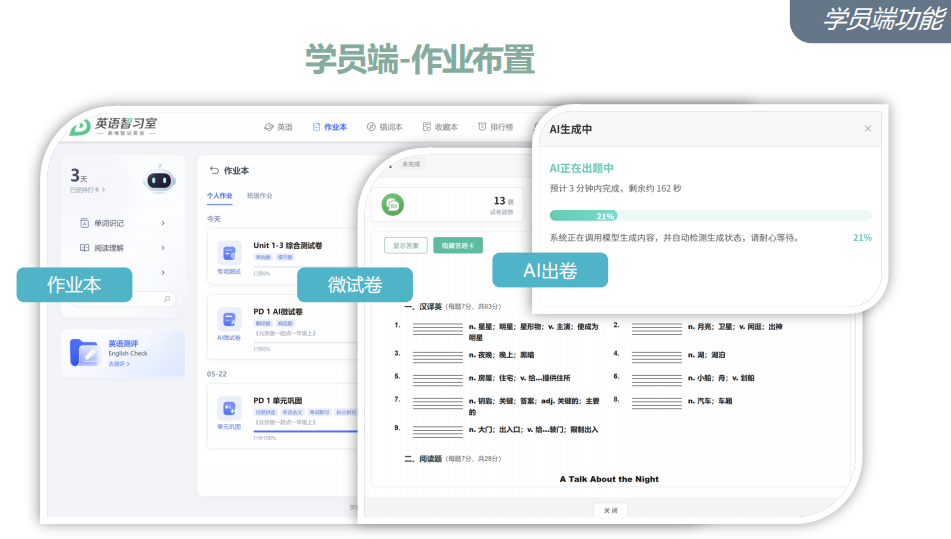Viewport: 951px width, 539px height.
Task: Open the 错词本 navigation item
Action: pos(385,127)
